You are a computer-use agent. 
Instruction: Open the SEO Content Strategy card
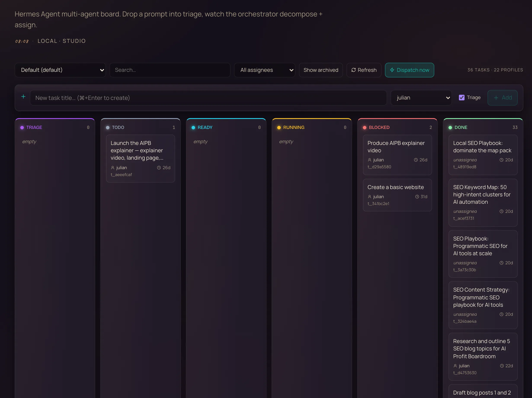483,305
